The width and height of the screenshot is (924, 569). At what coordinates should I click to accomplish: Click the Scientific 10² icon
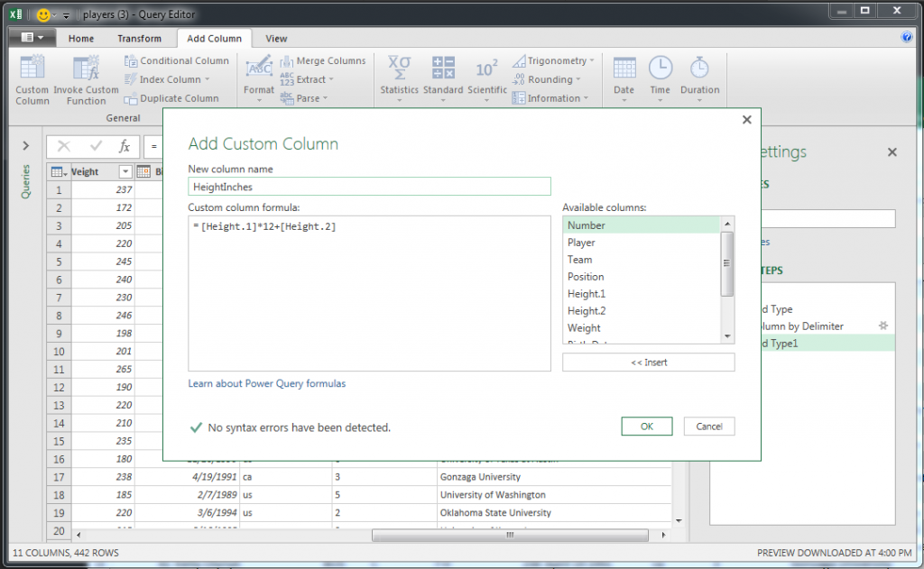(487, 69)
